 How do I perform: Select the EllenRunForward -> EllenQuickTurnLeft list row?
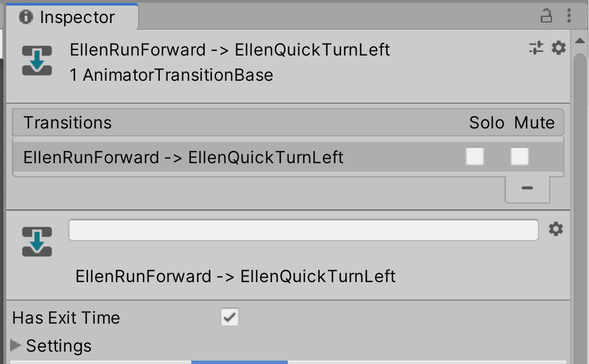pos(183,157)
